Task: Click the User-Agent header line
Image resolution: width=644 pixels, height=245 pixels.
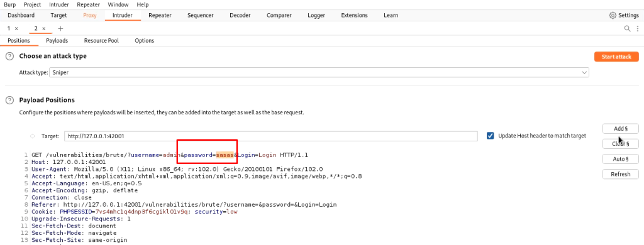Action: (x=177, y=169)
